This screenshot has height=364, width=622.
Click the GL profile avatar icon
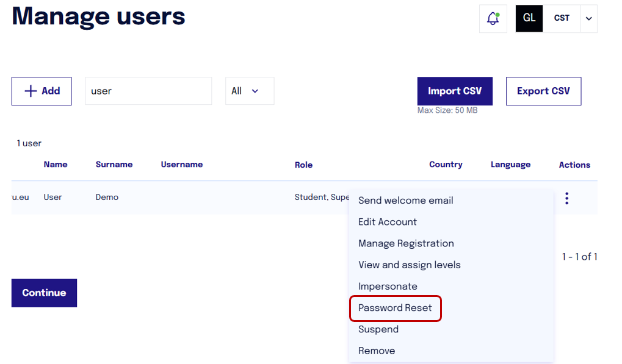[x=529, y=18]
